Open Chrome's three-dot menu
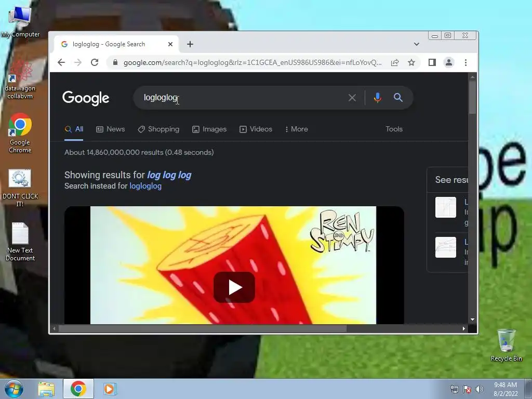532x399 pixels. [x=465, y=62]
